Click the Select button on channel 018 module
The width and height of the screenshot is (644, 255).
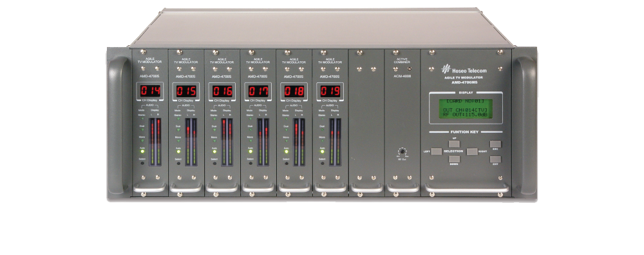click(x=287, y=164)
